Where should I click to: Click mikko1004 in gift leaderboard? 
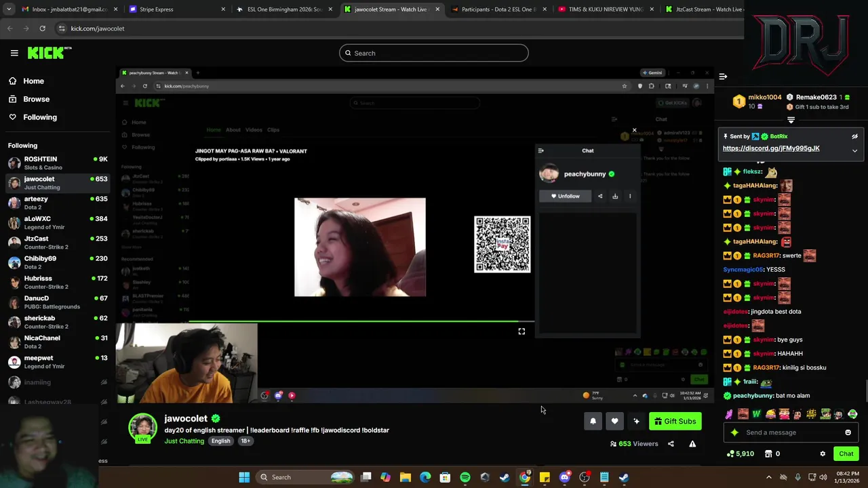pyautogui.click(x=764, y=97)
